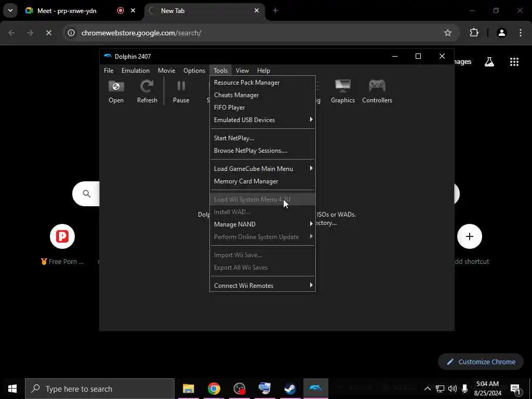The width and height of the screenshot is (532, 399).
Task: Expand Perform Online System Update submenu
Action: click(x=262, y=237)
